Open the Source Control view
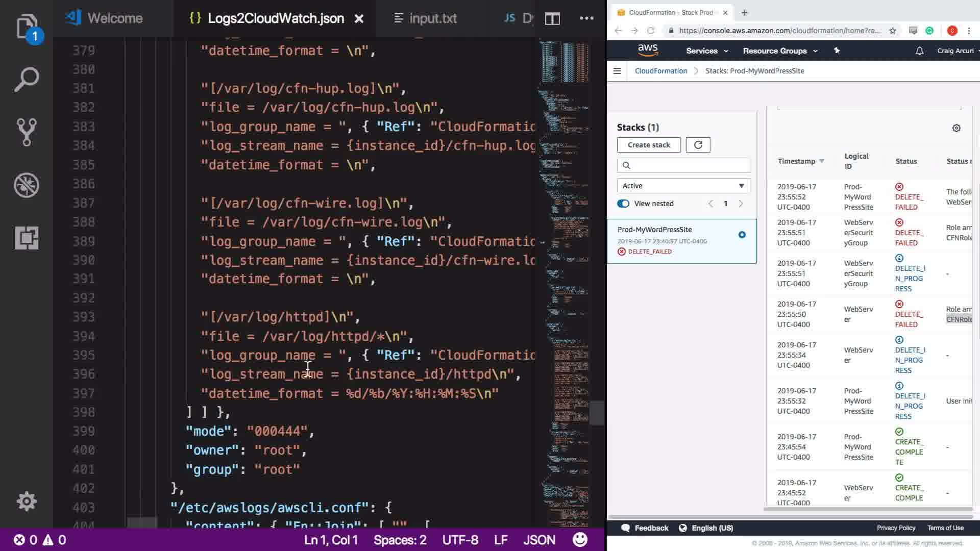This screenshot has height=551, width=980. (27, 132)
